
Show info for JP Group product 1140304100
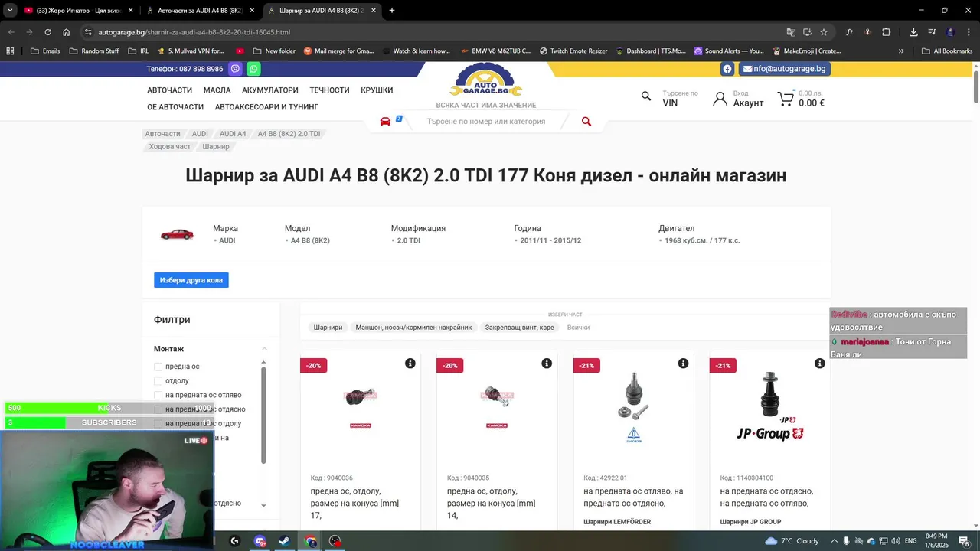(x=819, y=364)
